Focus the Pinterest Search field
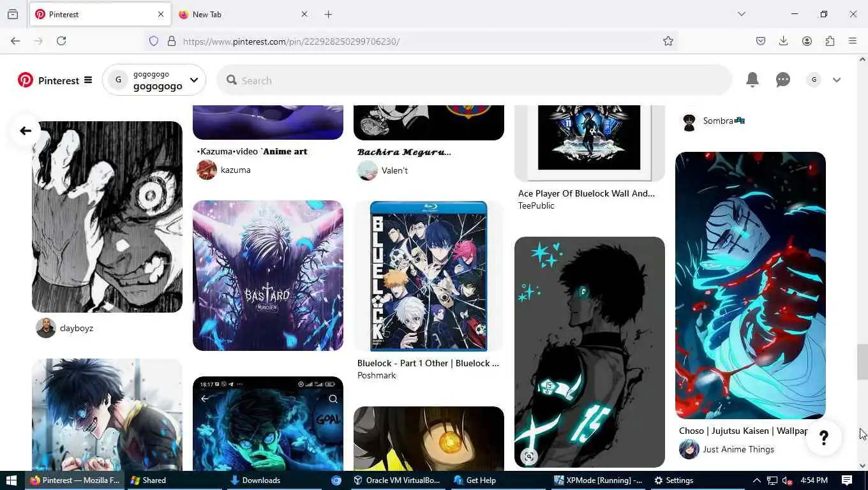The width and height of the screenshot is (868, 490). [474, 80]
